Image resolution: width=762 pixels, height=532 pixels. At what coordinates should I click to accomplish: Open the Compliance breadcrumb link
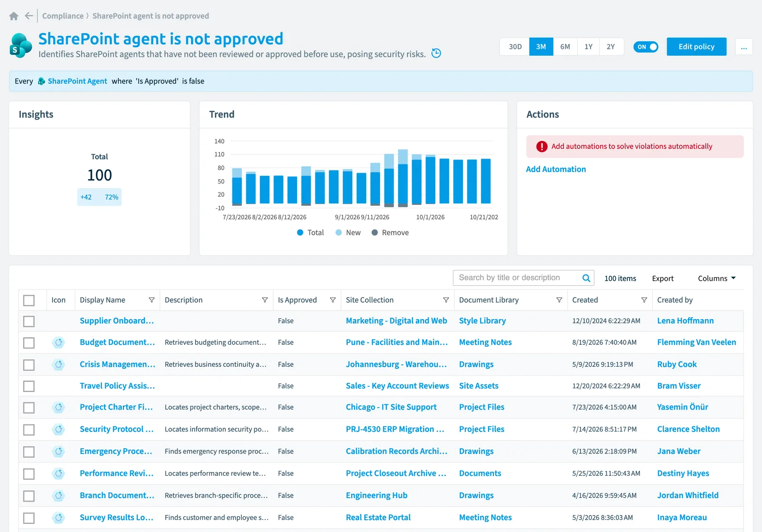[x=63, y=16]
